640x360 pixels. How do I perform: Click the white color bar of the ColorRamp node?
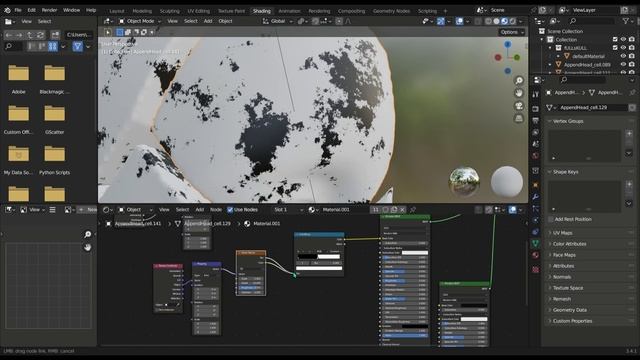click(319, 268)
